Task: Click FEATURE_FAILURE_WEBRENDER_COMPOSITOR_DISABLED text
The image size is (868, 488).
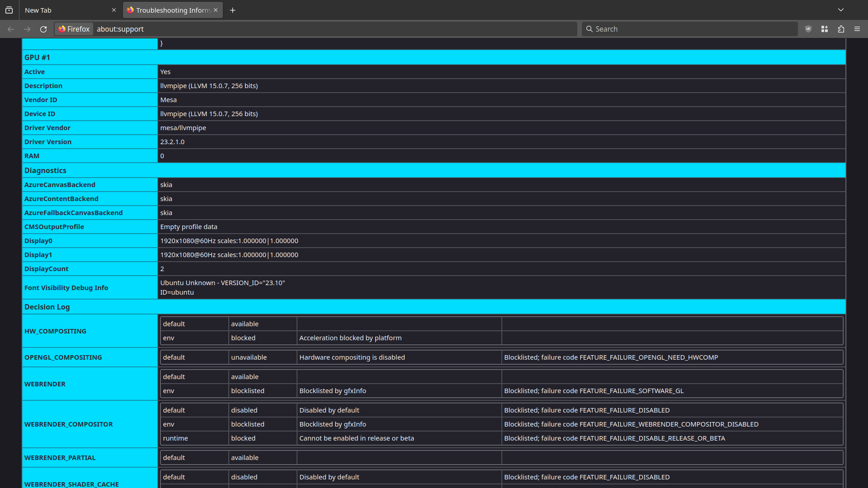Action: pos(669,424)
